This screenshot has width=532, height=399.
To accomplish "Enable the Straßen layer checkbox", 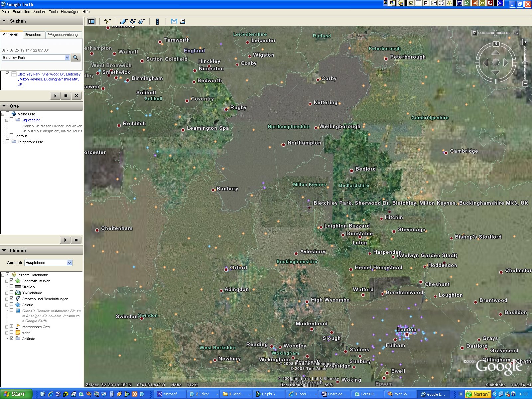I will pos(12,287).
